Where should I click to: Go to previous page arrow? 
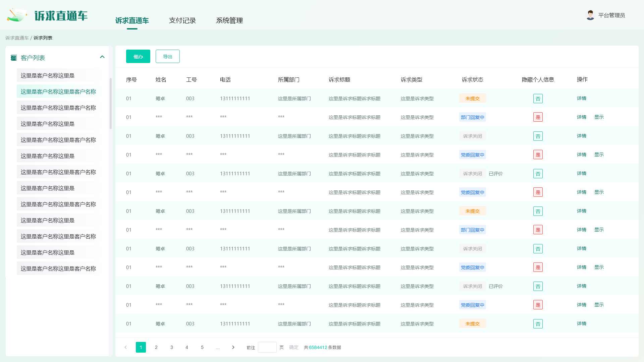click(x=126, y=347)
